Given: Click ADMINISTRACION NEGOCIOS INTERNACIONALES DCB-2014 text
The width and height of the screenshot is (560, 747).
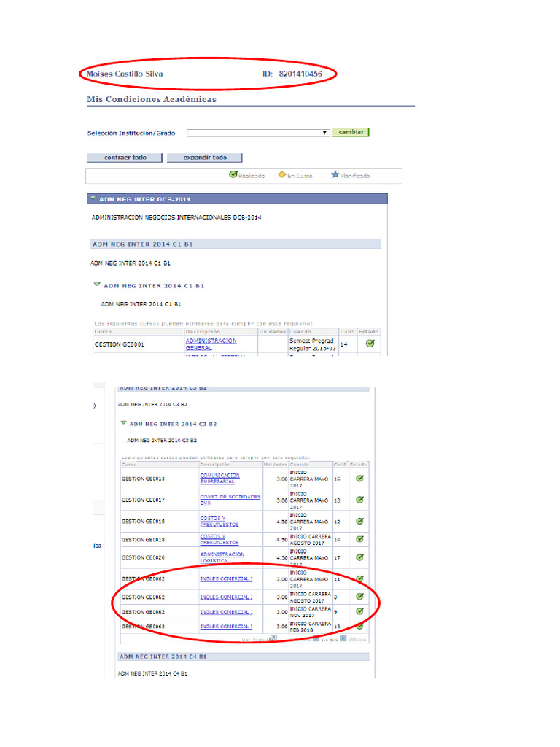Looking at the screenshot, I should [x=176, y=217].
